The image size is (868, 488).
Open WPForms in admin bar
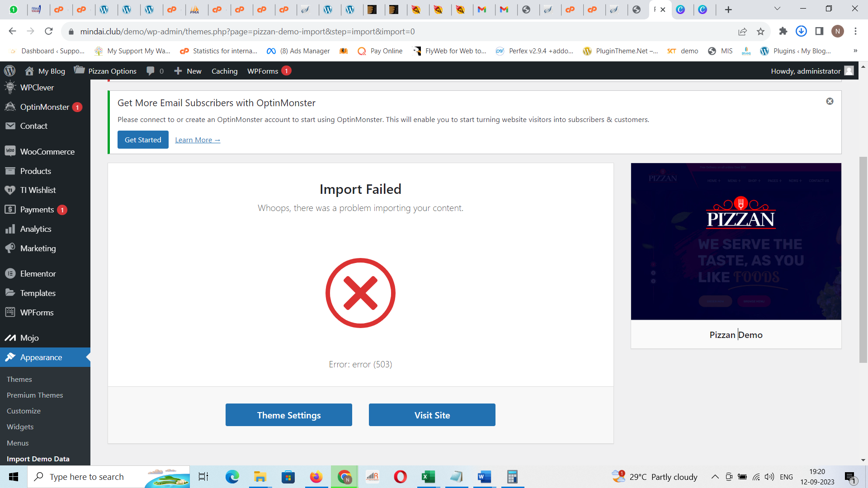pyautogui.click(x=269, y=71)
